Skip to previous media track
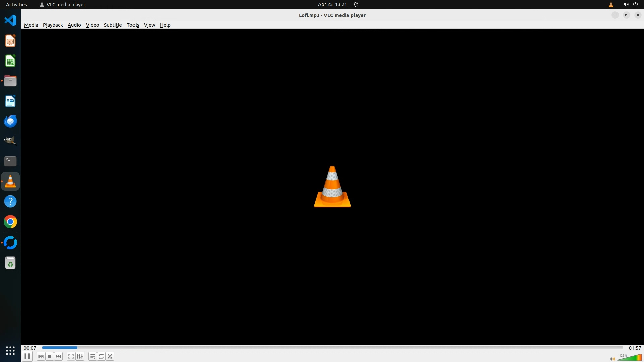Viewport: 644px width, 362px height. pyautogui.click(x=41, y=356)
